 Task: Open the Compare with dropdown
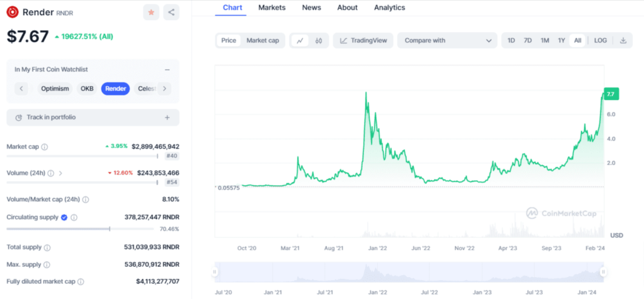(447, 40)
